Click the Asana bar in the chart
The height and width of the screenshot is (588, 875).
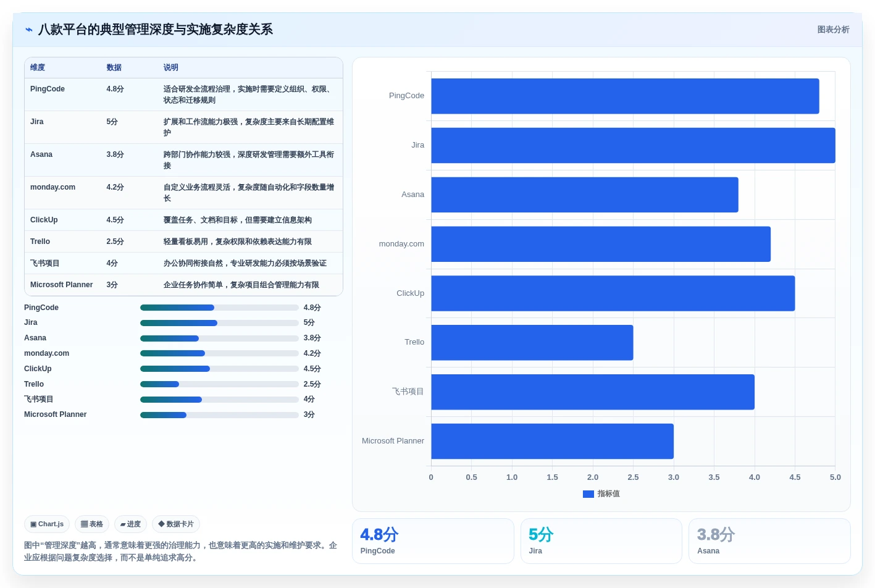click(585, 195)
